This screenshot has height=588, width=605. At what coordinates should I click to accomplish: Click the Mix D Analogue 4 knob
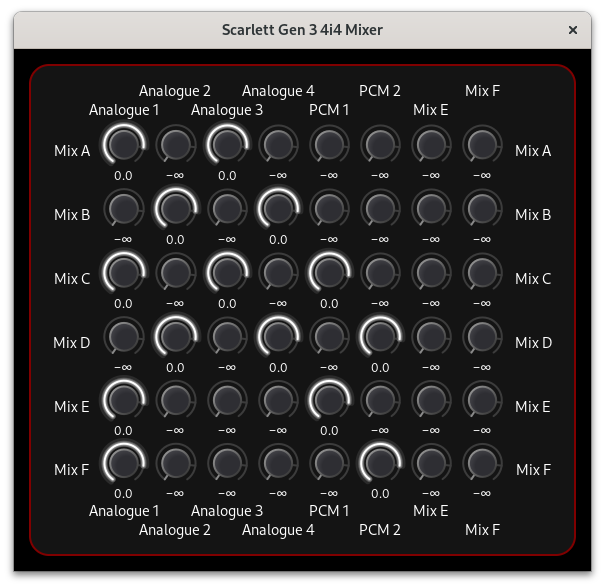(x=278, y=337)
